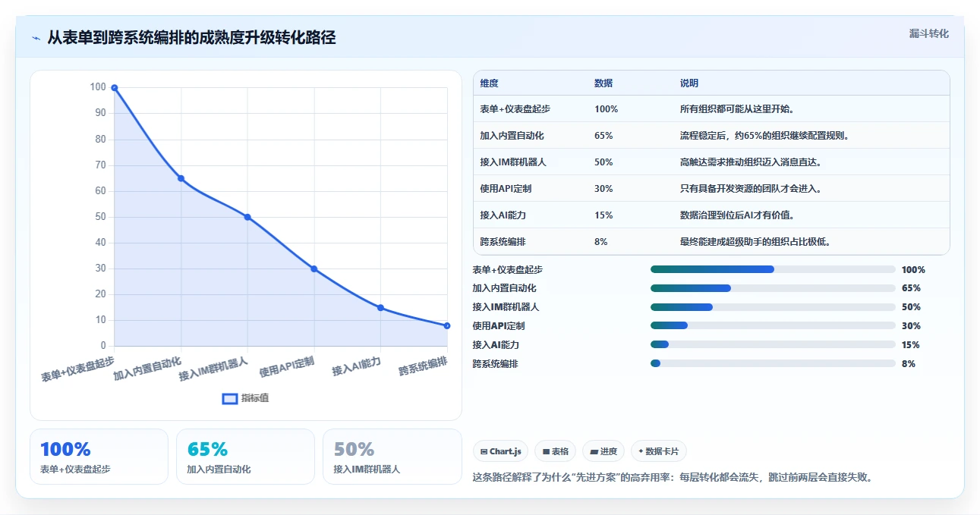Screen dimensions: 980x515
Task: Click the footer note about 先进方案
Action: click(x=673, y=478)
